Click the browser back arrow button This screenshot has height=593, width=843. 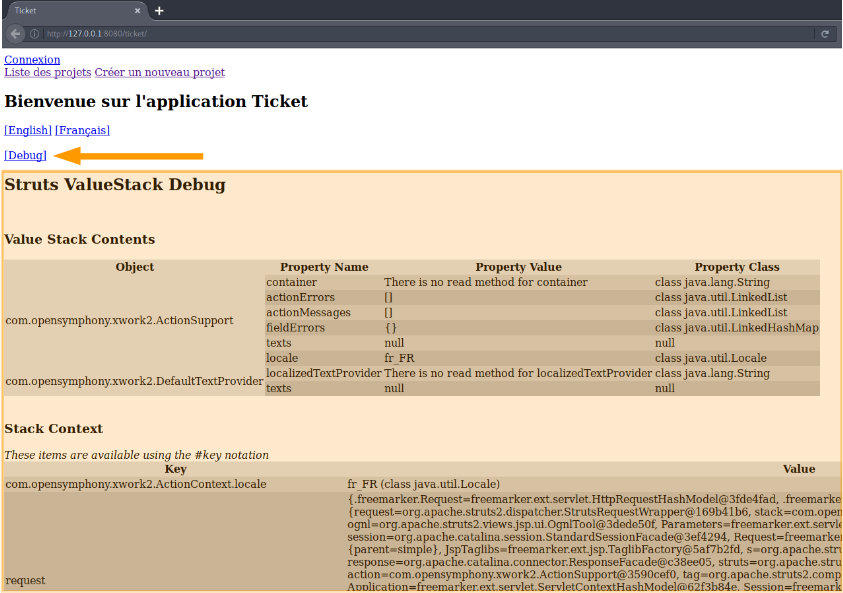click(x=16, y=33)
